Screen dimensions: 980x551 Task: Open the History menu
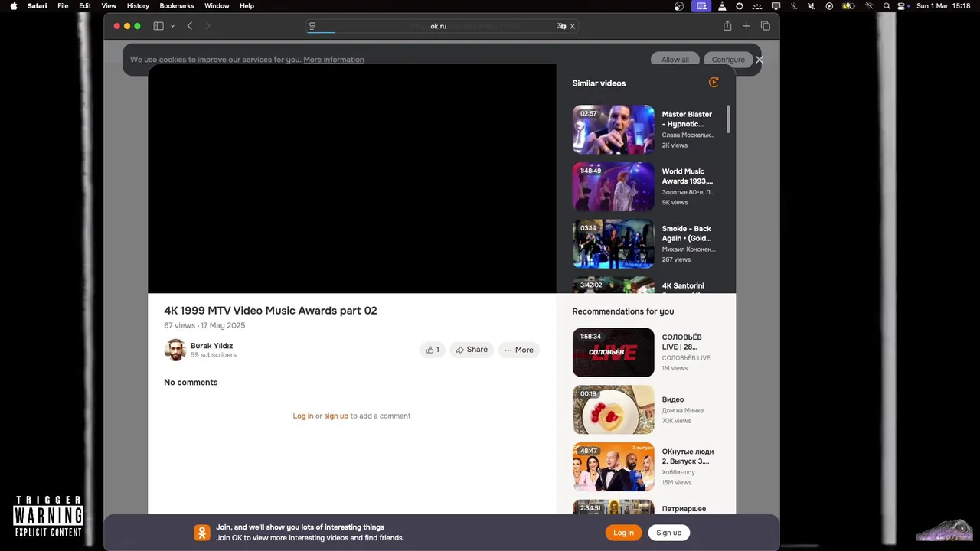pos(138,5)
